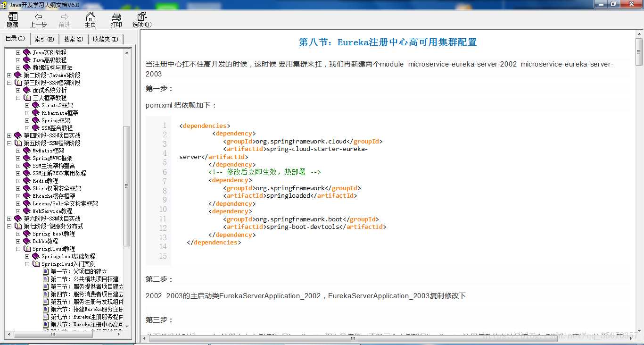This screenshot has width=644, height=345.
Task: Switch to the 收藏夹 (Favorites) tab
Action: (x=106, y=39)
